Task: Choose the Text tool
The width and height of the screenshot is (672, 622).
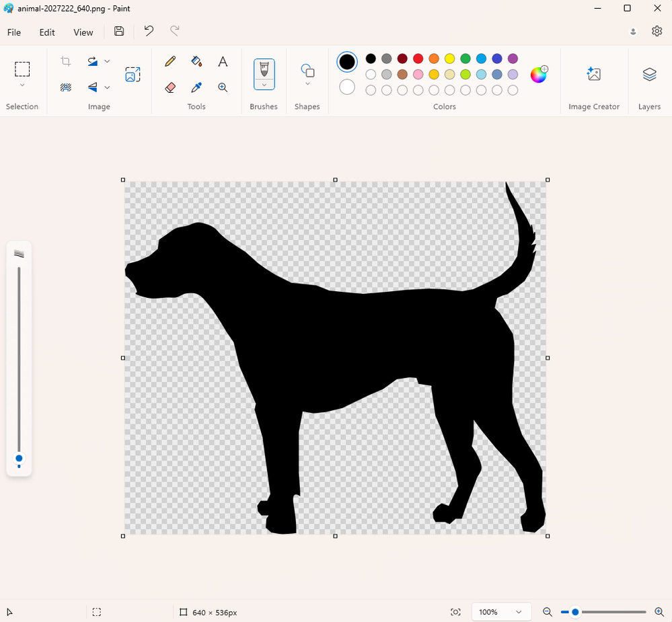Action: tap(223, 62)
